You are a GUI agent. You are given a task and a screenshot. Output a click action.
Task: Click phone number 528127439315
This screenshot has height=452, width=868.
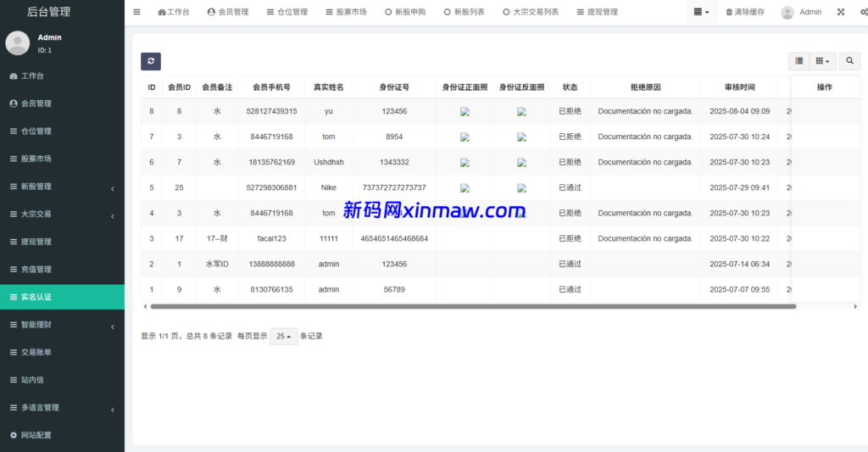271,111
